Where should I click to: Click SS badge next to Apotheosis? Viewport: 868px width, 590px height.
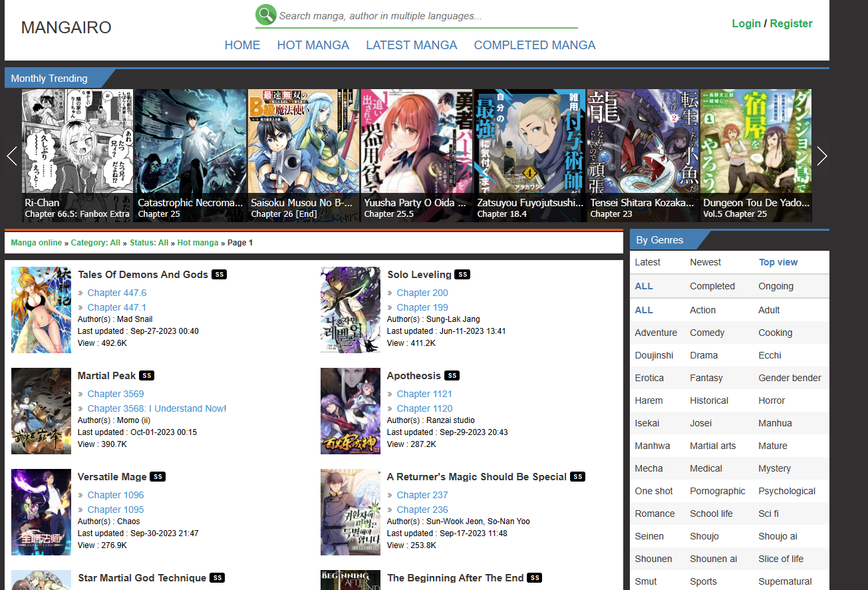tap(452, 376)
